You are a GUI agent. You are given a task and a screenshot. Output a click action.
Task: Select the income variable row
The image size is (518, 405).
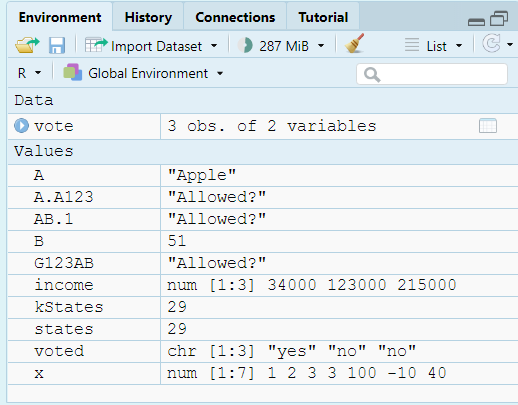pyautogui.click(x=263, y=285)
